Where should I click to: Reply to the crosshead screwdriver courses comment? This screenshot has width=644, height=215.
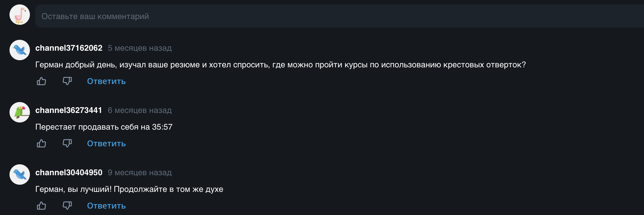106,81
